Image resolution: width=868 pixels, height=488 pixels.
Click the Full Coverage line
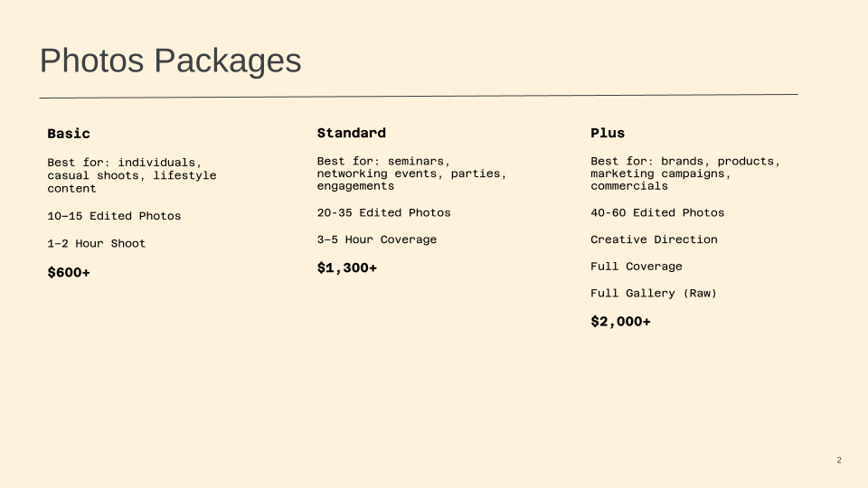(636, 267)
